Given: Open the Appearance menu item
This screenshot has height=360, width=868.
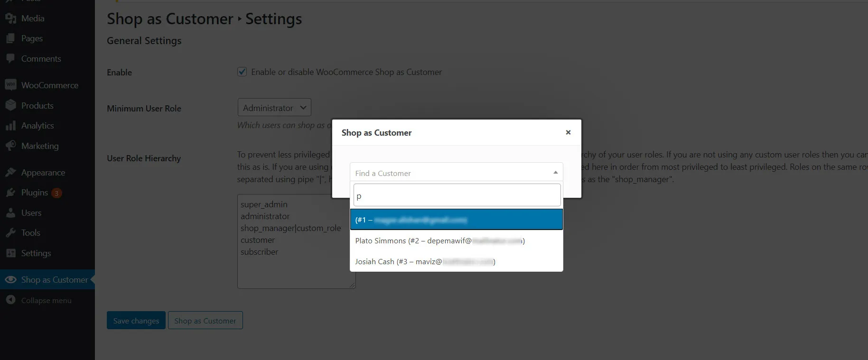Looking at the screenshot, I should [x=47, y=172].
